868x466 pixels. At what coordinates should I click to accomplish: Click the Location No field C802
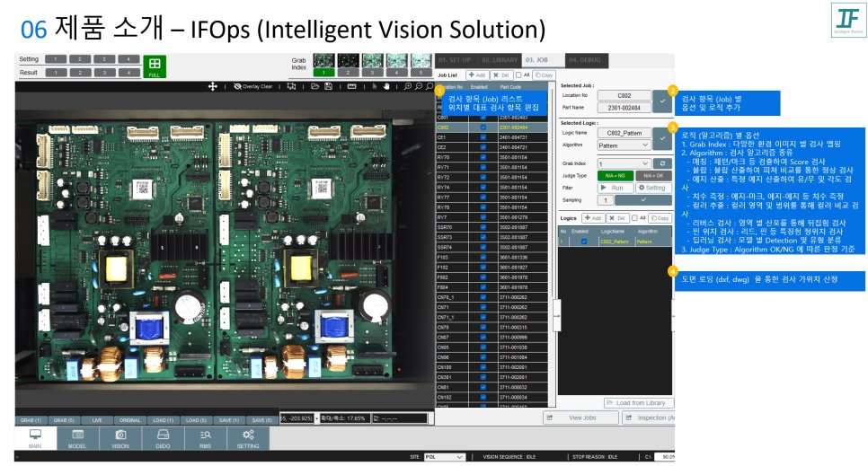pyautogui.click(x=624, y=96)
